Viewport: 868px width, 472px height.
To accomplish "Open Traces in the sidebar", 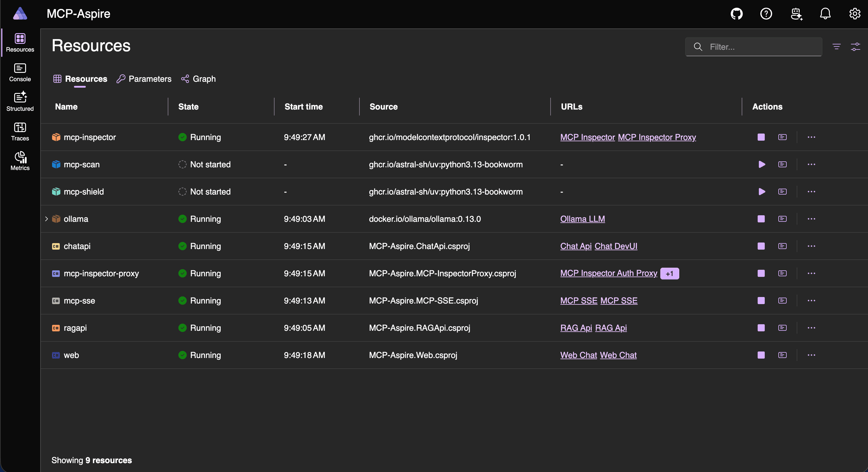I will 20,131.
